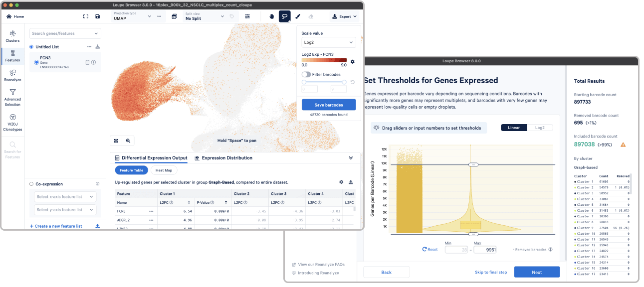This screenshot has height=287, width=644.
Task: Open the Clusters sidebar panel
Action: pyautogui.click(x=12, y=36)
